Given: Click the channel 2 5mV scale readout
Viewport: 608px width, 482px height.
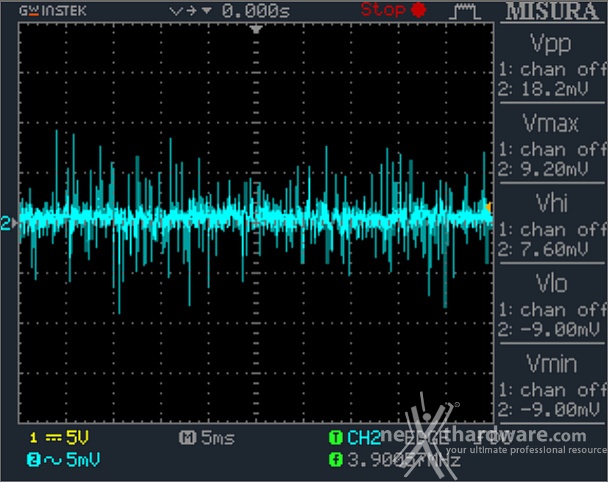Looking at the screenshot, I should 83,460.
